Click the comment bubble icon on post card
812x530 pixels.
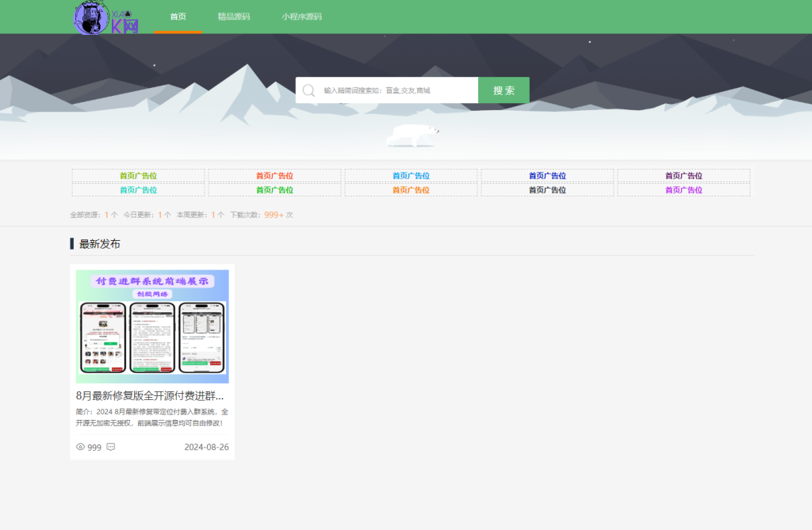[111, 447]
